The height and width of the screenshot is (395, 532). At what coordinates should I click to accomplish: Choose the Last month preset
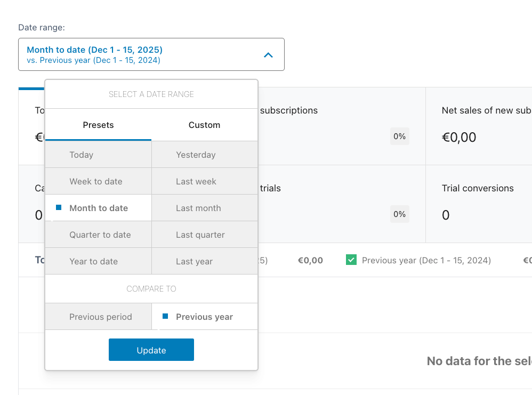pos(205,208)
